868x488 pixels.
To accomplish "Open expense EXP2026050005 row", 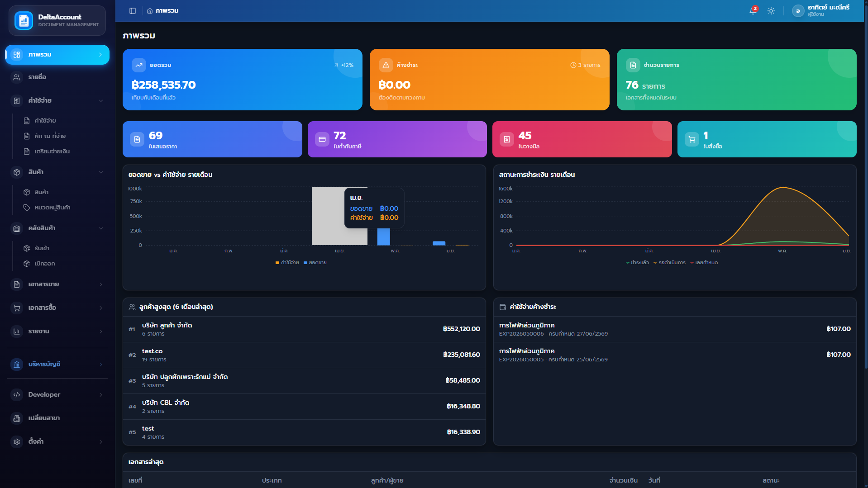I will [x=675, y=355].
